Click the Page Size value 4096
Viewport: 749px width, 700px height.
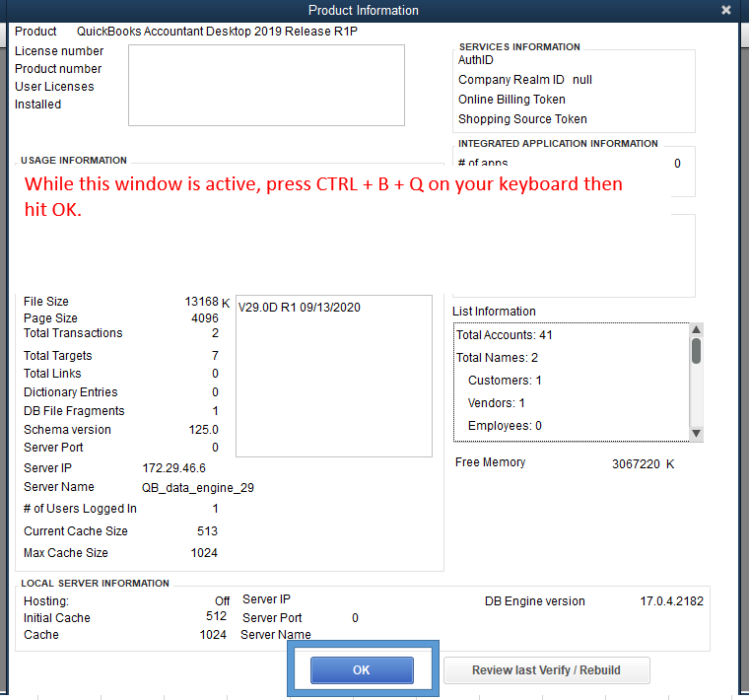(205, 318)
